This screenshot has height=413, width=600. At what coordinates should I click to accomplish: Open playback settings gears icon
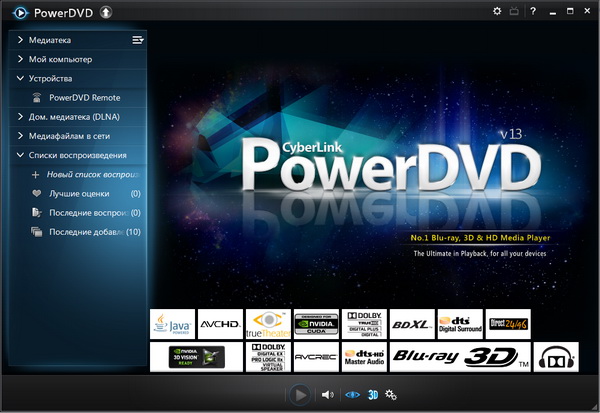pos(392,395)
